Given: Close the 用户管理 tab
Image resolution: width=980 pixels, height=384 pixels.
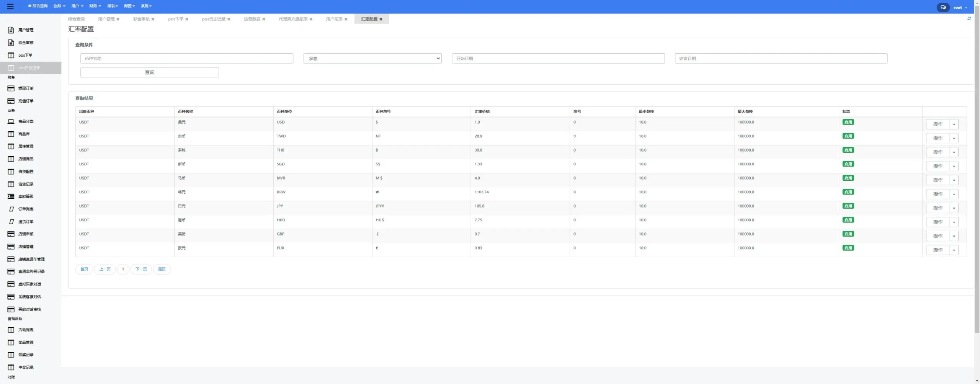Looking at the screenshot, I should pos(118,19).
